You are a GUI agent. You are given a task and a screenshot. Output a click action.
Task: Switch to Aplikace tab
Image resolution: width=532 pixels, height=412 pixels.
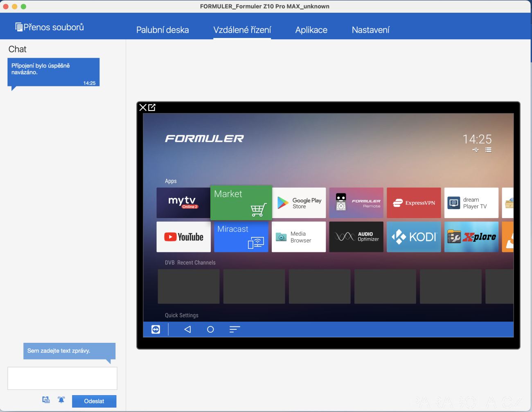[x=311, y=30]
